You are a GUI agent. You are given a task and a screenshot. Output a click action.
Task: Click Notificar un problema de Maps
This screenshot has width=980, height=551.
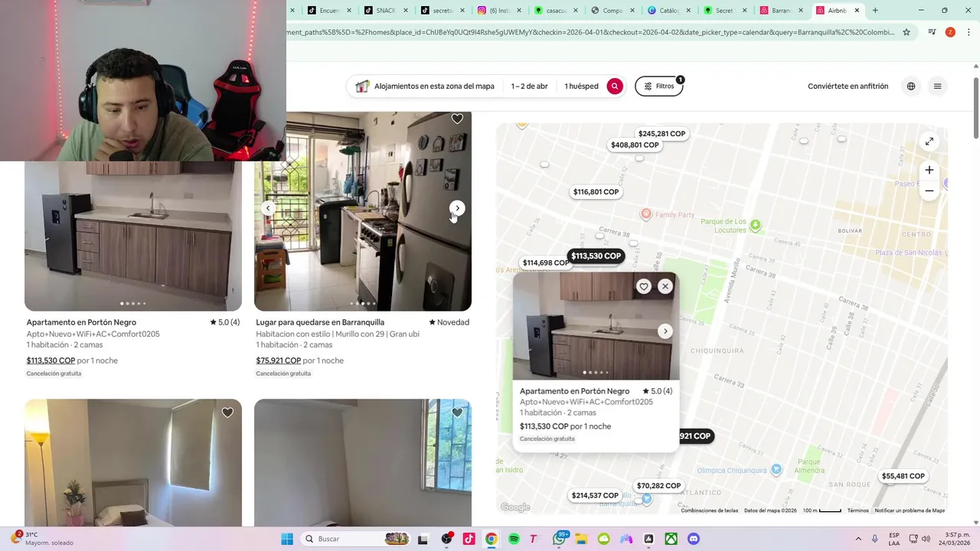[910, 510]
